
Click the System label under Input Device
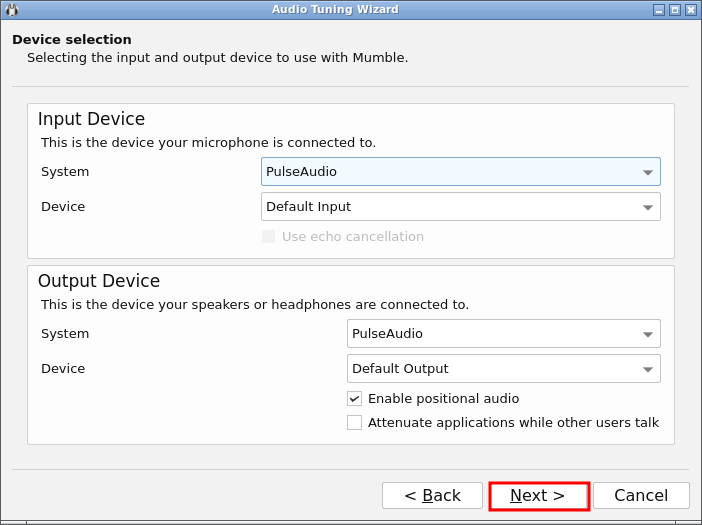[x=65, y=172]
